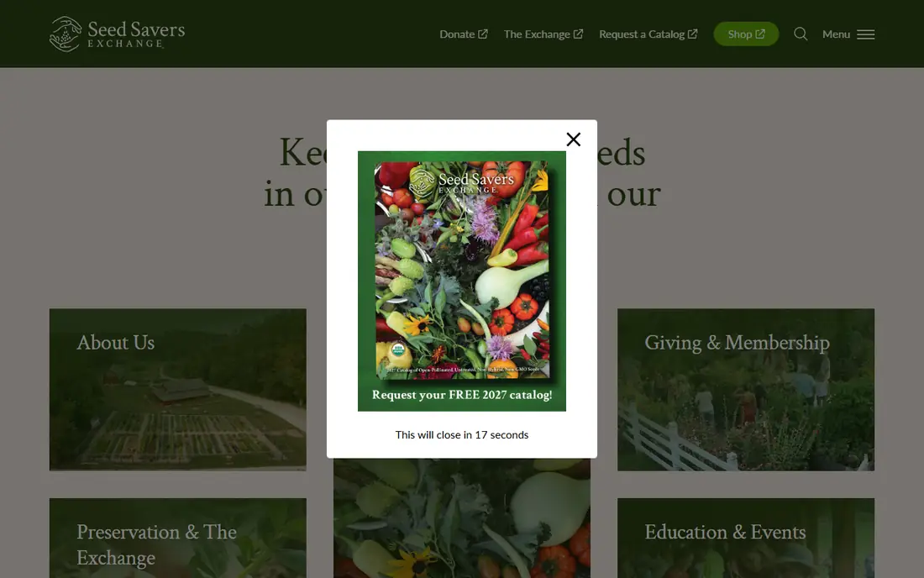
Task: Click "This will close in 17 seconds" text
Action: click(462, 435)
